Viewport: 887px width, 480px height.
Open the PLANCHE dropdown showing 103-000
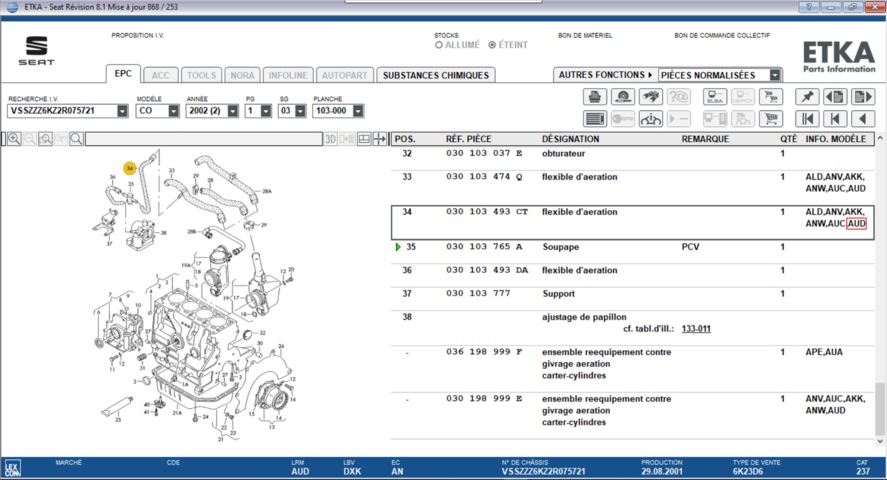click(358, 111)
